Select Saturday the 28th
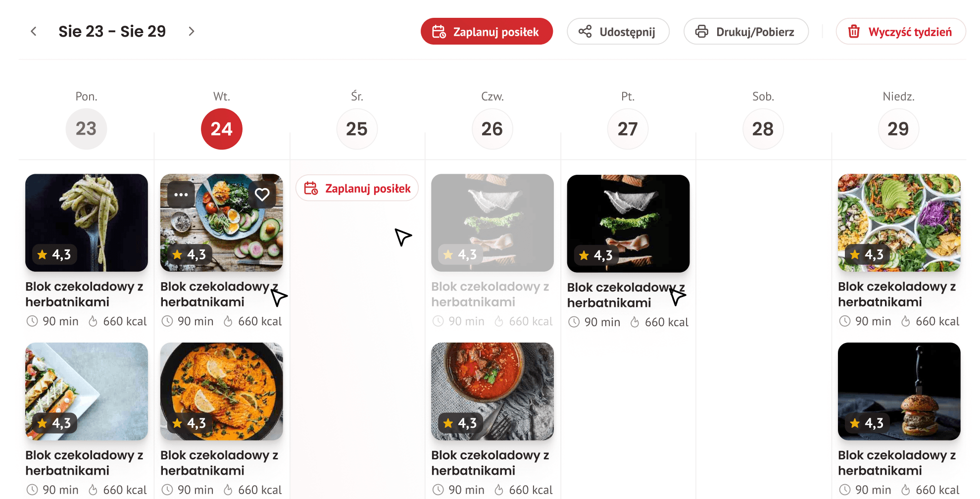The width and height of the screenshot is (980, 499). [763, 129]
